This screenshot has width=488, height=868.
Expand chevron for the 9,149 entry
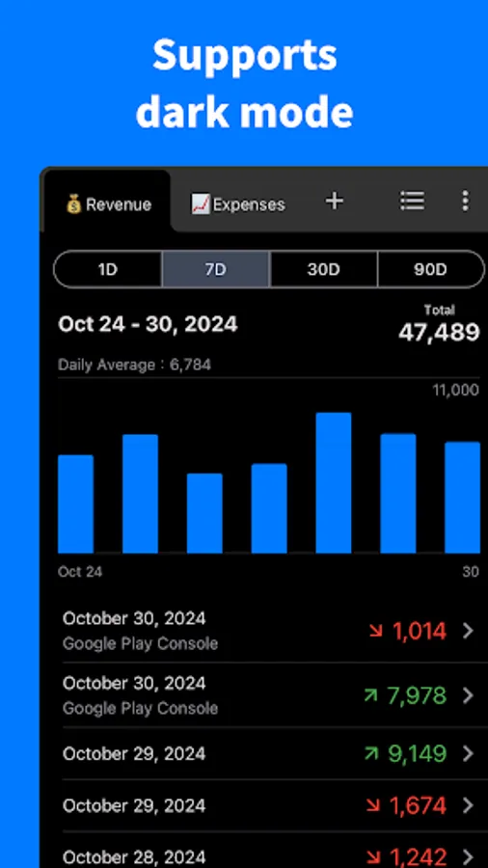click(x=468, y=753)
